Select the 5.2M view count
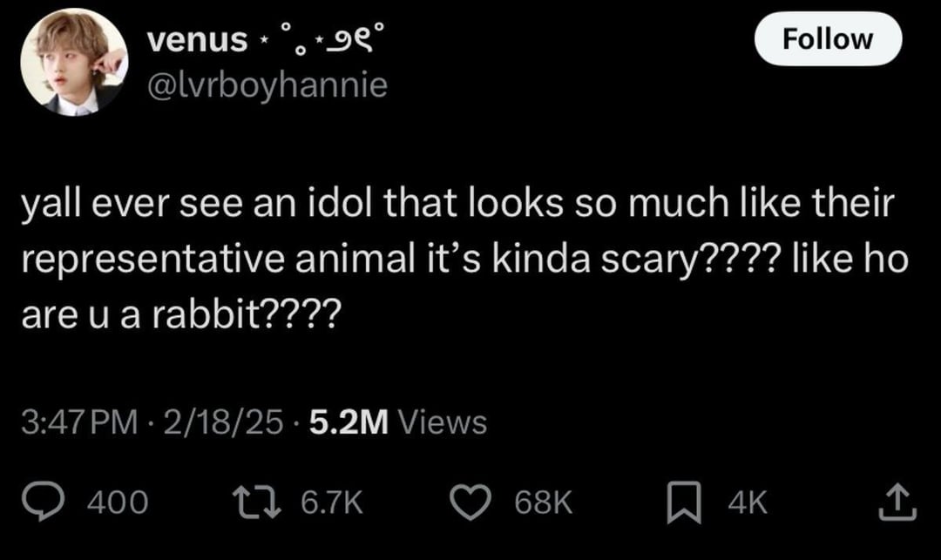941x560 pixels. tap(348, 422)
